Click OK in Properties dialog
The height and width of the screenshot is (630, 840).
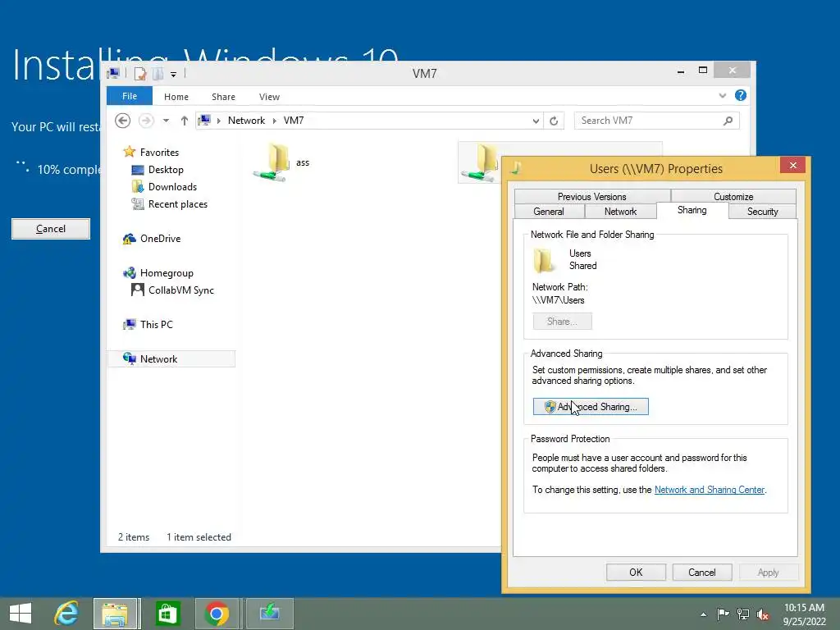[636, 572]
